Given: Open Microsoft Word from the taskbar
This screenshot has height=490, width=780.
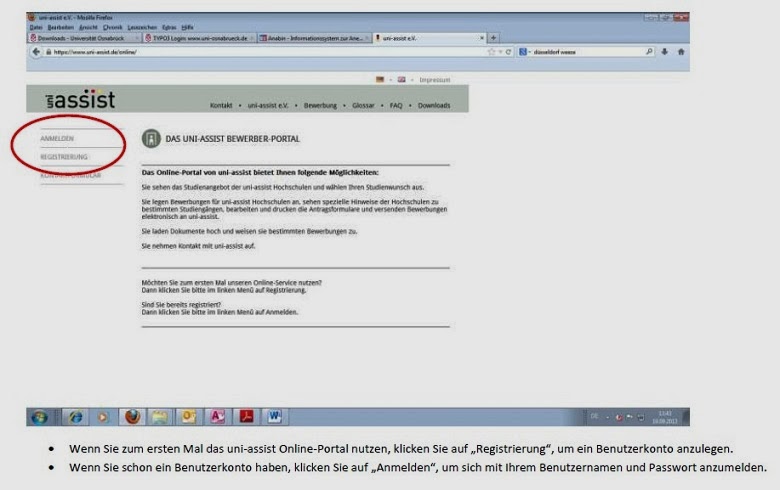Looking at the screenshot, I should click(x=275, y=417).
